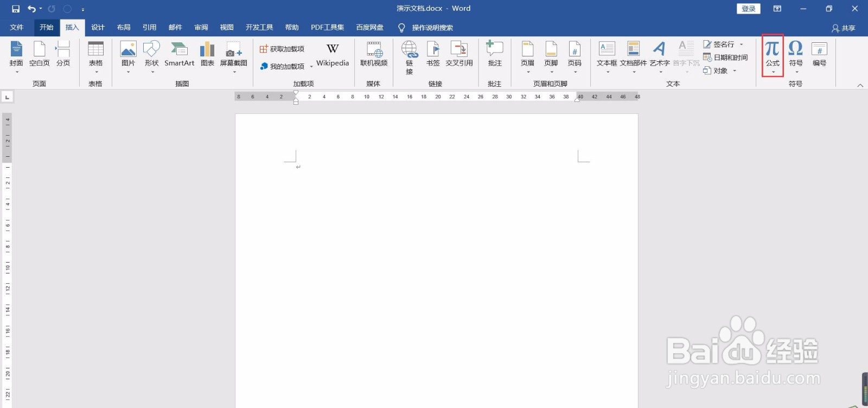Screen dimensions: 868x408
Task: Insert an equation with 公式
Action: click(773, 56)
